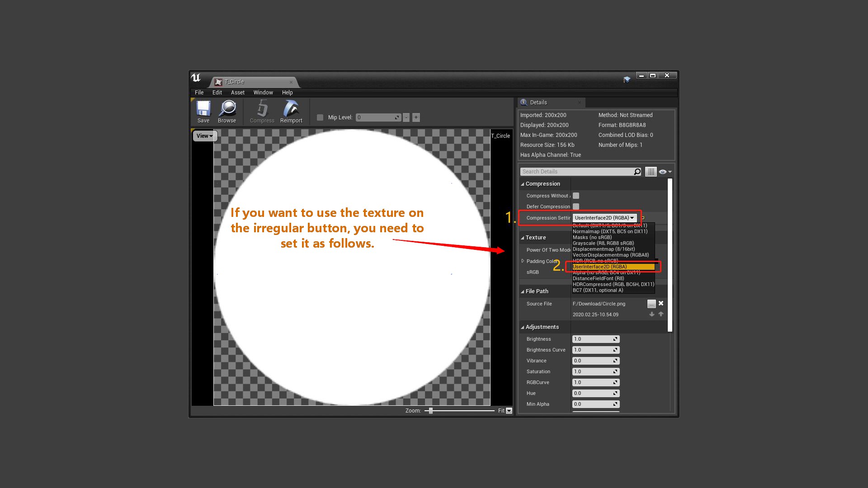This screenshot has height=488, width=868.
Task: Click the search magnifier in Search Details
Action: click(x=637, y=171)
